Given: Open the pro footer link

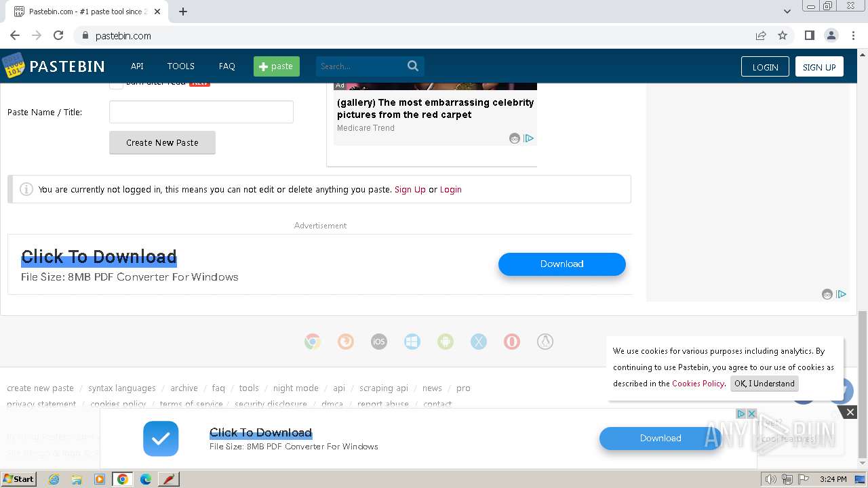Looking at the screenshot, I should click(x=463, y=388).
